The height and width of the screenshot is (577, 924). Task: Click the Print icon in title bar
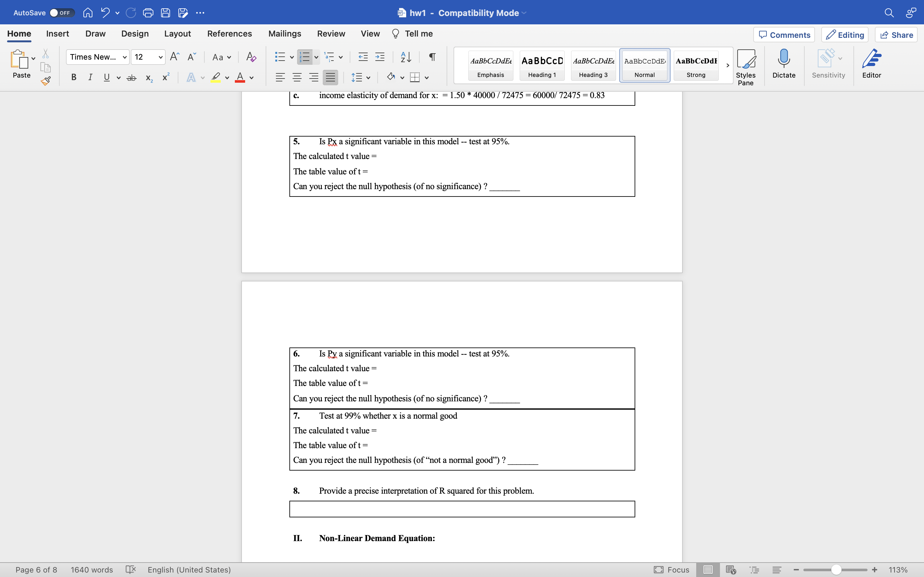pos(148,13)
